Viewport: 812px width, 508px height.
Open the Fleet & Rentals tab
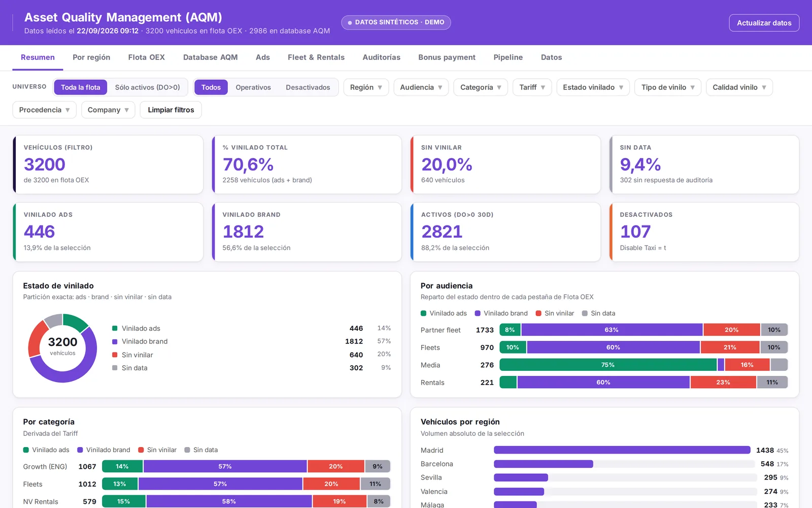click(x=316, y=57)
